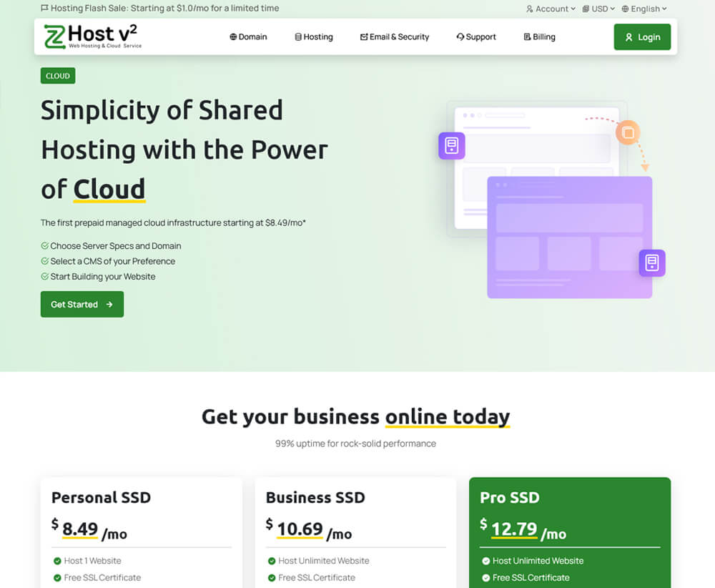Click the orange copy icon in illustration
Screen dimensions: 715x588
click(x=628, y=133)
